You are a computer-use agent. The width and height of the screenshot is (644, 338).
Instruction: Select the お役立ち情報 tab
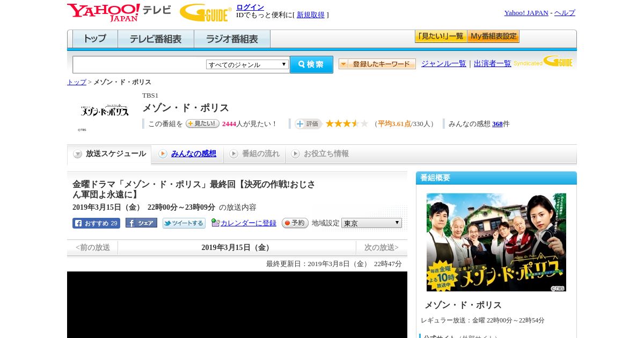point(320,154)
